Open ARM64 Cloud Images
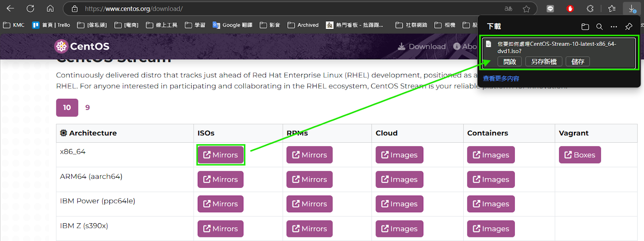 coord(399,179)
